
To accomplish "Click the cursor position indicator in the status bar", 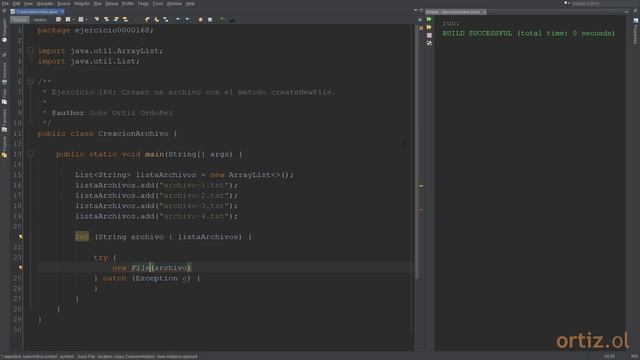I will point(609,356).
